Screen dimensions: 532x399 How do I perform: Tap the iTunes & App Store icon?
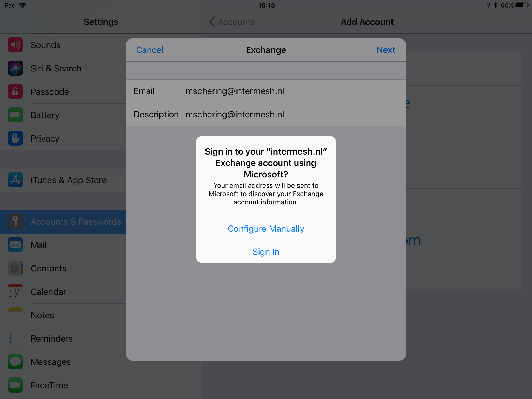pos(15,180)
